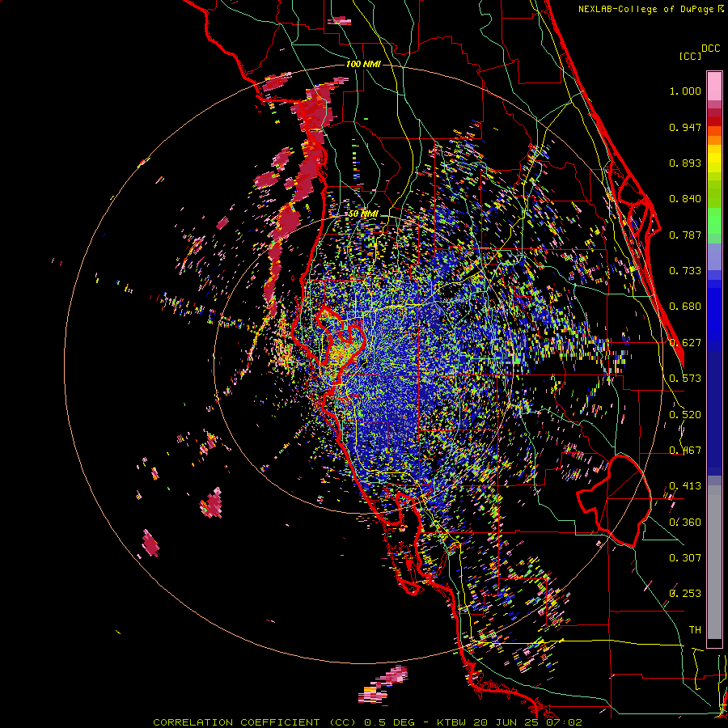Viewport: 728px width, 728px height.
Task: Click the TH label on color scale
Action: pos(695,630)
